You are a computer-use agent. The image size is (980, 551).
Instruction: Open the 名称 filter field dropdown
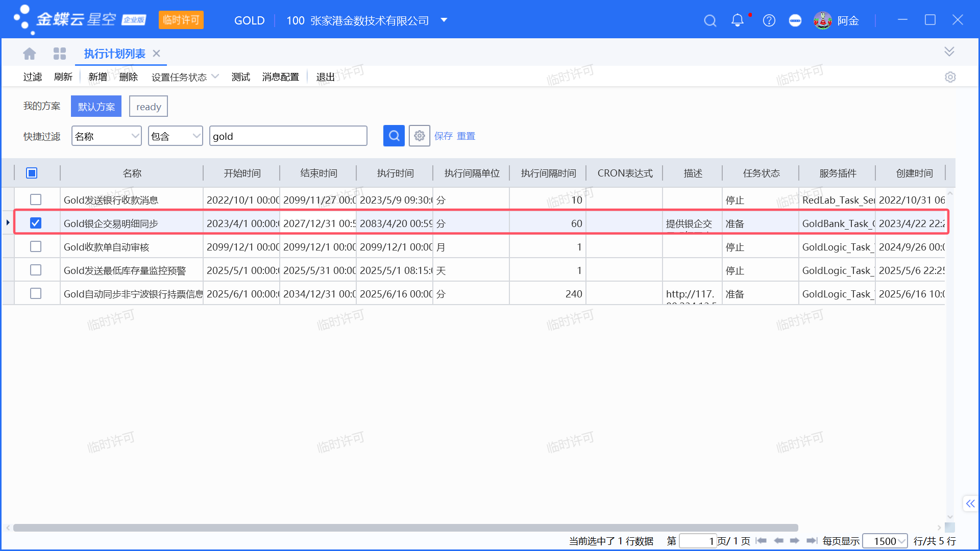pos(135,136)
